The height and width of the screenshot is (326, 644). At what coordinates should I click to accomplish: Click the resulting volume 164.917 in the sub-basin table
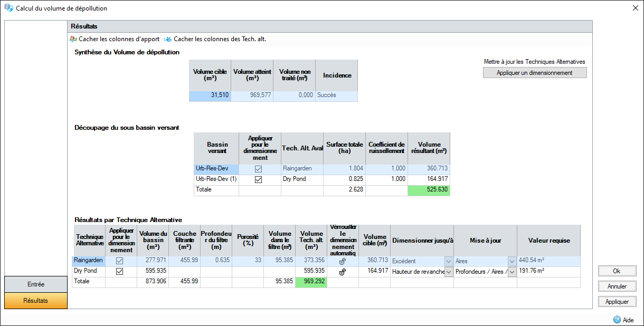click(x=429, y=179)
